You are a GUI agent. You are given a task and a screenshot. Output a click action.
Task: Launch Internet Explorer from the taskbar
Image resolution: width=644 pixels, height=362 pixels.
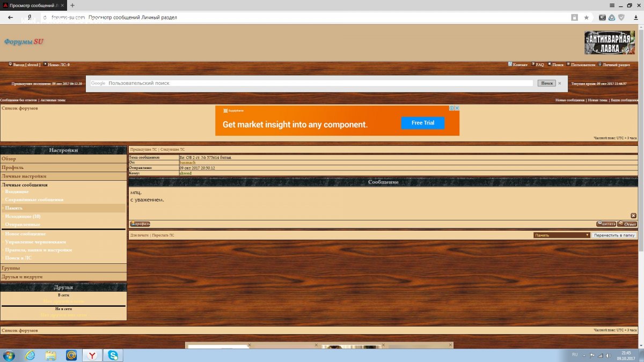coord(30,355)
